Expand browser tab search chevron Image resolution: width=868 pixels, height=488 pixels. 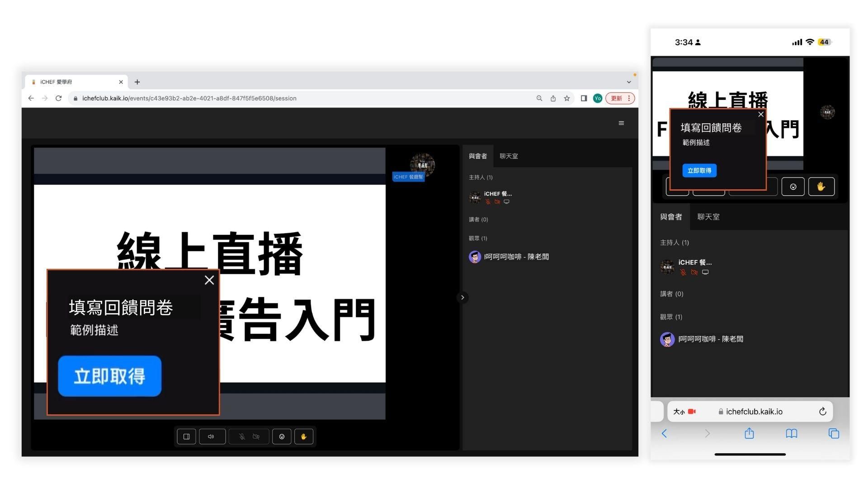[x=628, y=82]
